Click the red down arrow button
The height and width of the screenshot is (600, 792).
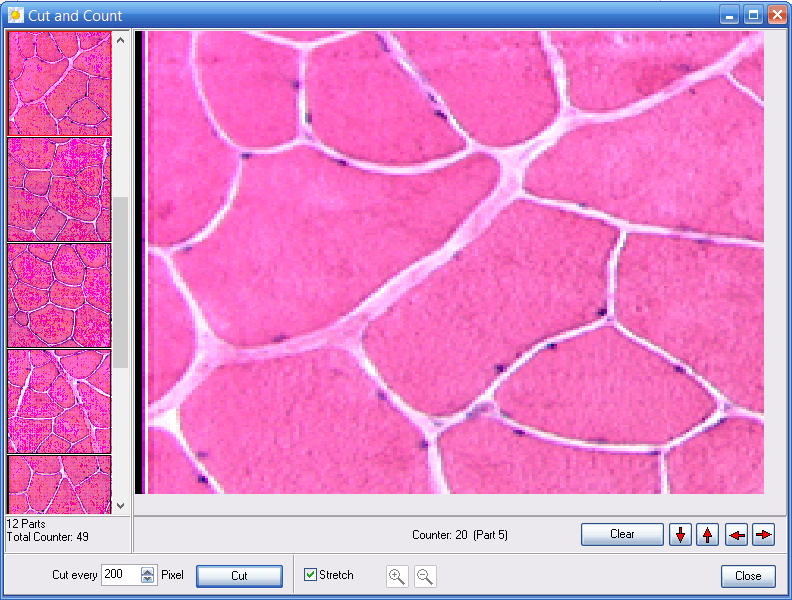pyautogui.click(x=680, y=534)
